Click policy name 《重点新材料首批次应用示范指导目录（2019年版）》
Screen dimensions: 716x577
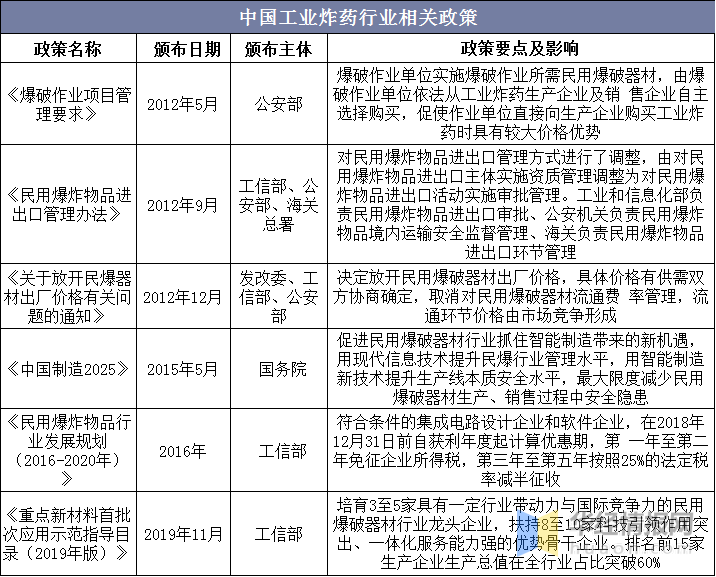click(68, 534)
